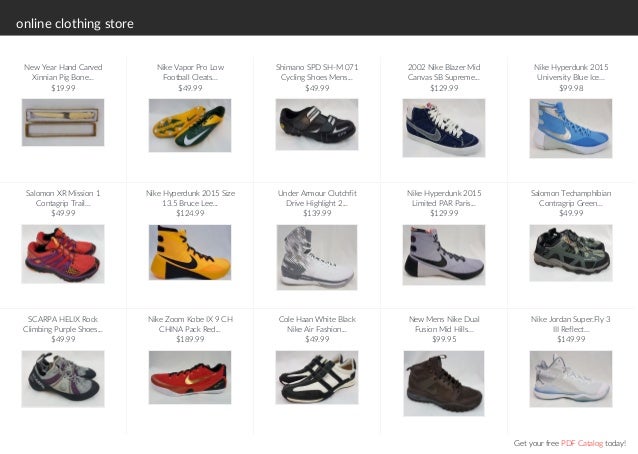Select the yellow Bruce Lee Hyperdunk image
638x454 pixels.
pos(190,252)
